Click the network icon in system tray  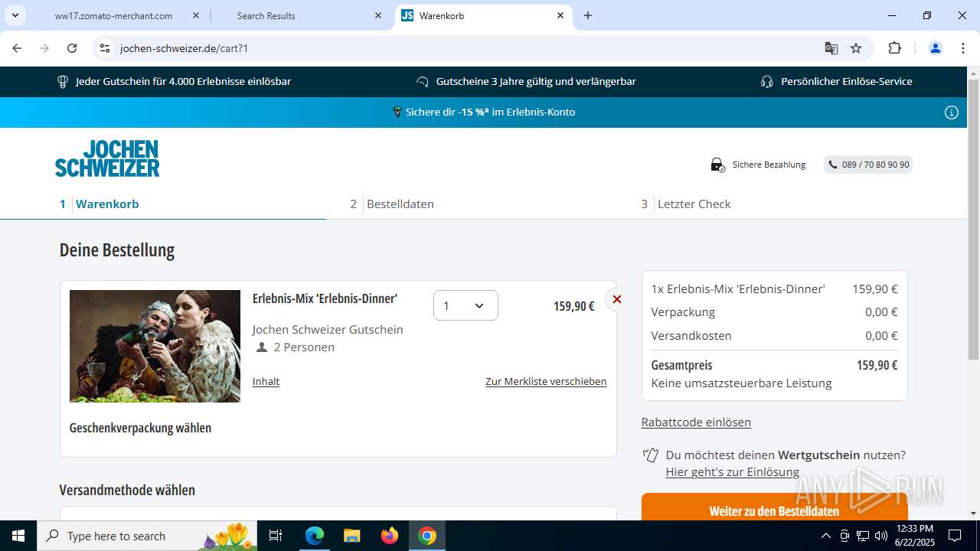pyautogui.click(x=863, y=536)
